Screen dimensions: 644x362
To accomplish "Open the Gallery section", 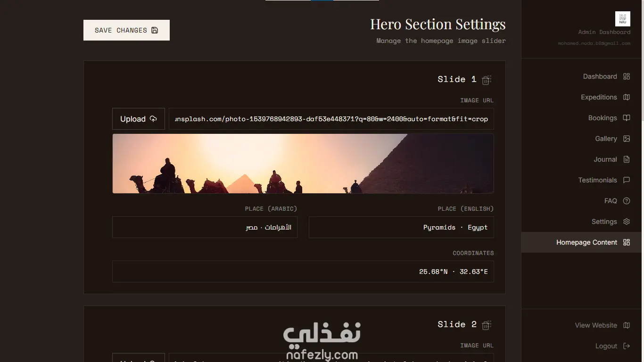I will (x=581, y=139).
